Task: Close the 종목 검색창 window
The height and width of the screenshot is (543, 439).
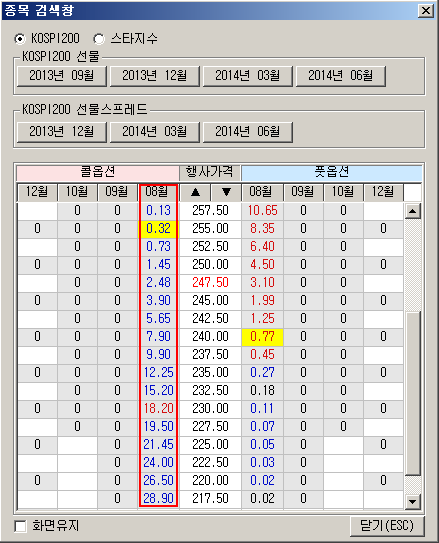Action: coord(426,11)
